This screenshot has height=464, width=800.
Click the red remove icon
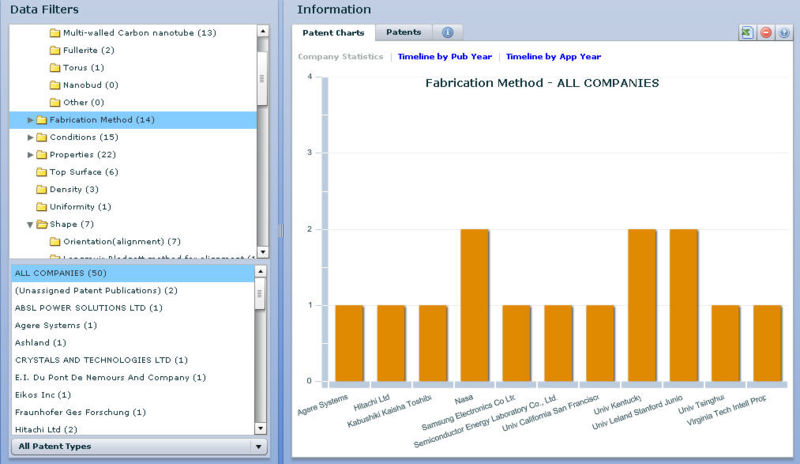coord(765,33)
